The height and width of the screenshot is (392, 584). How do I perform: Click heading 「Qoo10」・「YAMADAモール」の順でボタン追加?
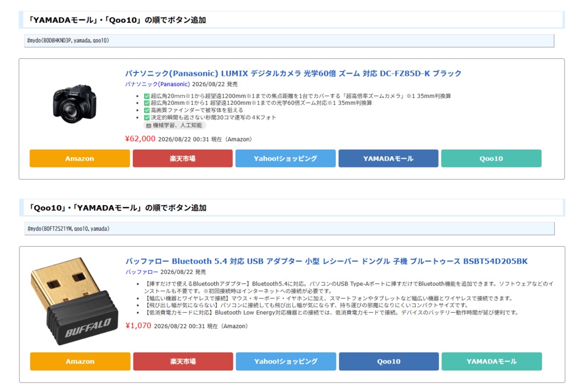[117, 208]
